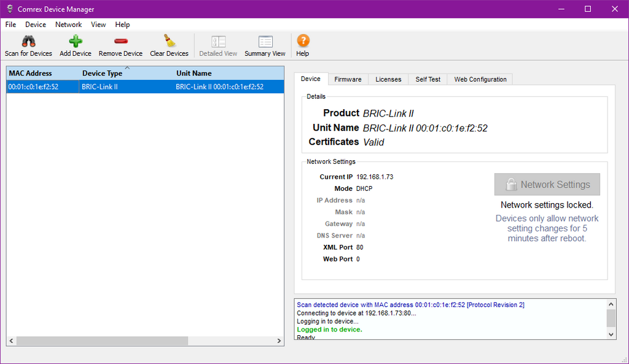
Task: Click the Scan for Devices binoculars icon
Action: tap(28, 41)
